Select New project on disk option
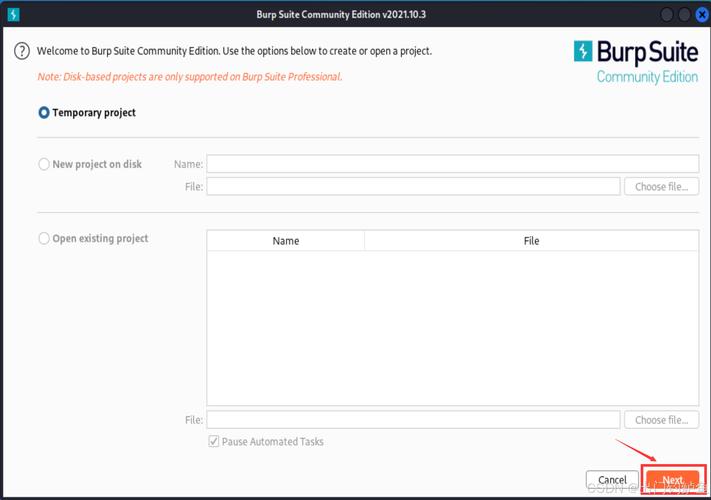The image size is (711, 500). 44,164
